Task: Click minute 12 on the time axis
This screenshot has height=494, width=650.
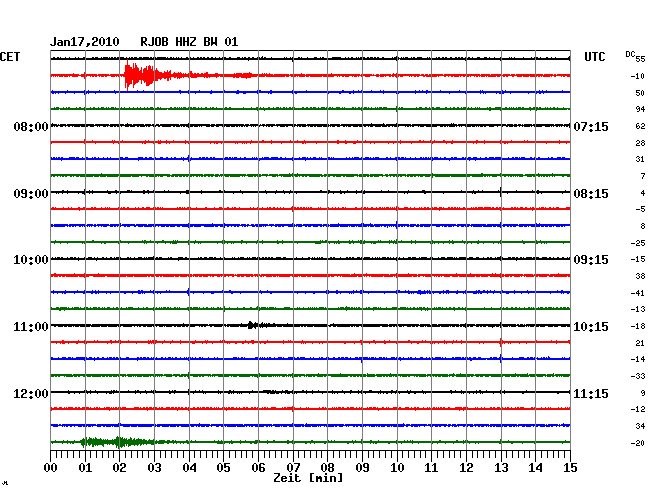Action: click(x=466, y=467)
